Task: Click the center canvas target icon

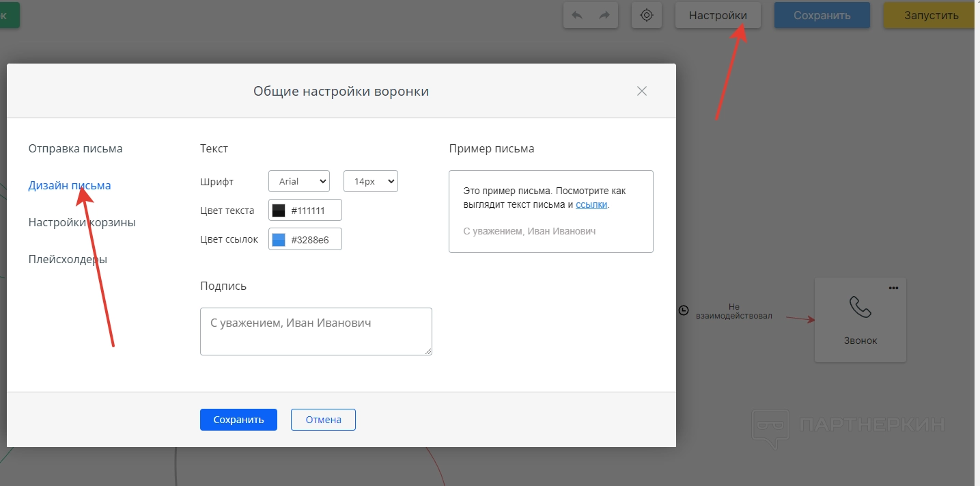Action: point(647,15)
